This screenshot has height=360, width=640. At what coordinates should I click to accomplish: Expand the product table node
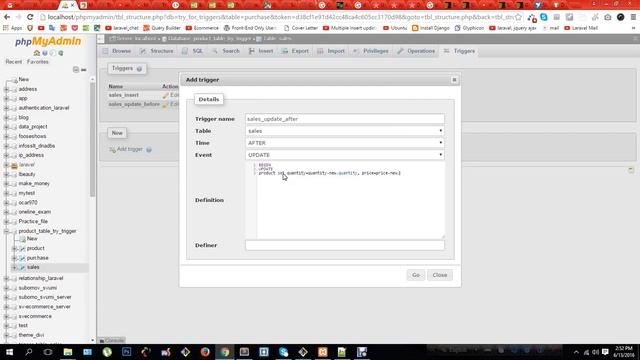click(x=14, y=249)
